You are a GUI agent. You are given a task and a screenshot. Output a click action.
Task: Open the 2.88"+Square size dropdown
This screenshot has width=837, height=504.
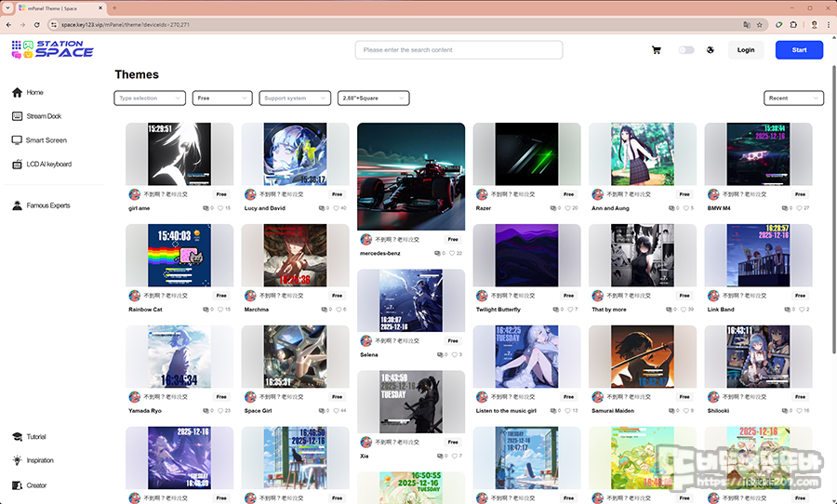coord(373,99)
